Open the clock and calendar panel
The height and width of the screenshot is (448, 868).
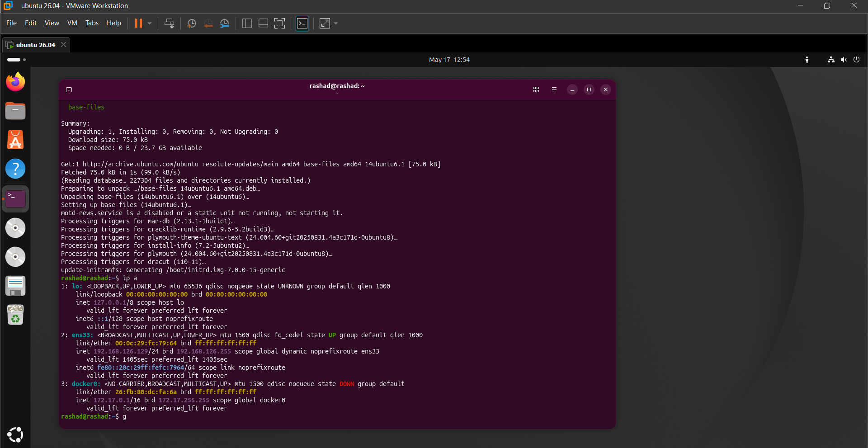point(449,60)
